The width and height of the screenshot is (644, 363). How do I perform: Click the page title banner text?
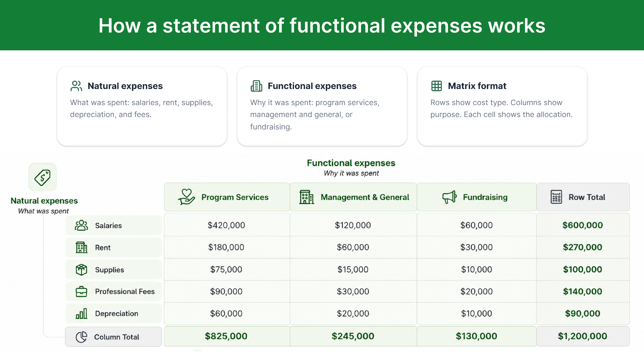pyautogui.click(x=322, y=25)
